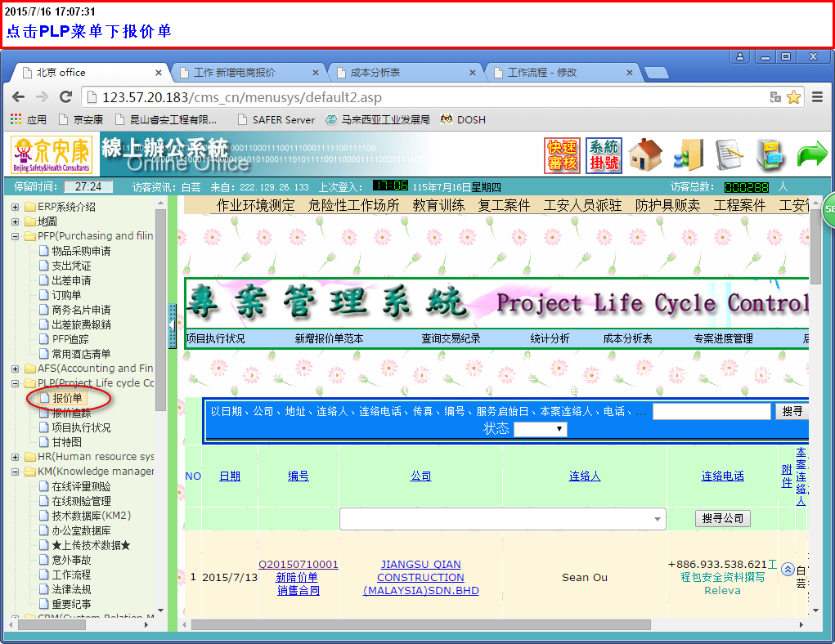Expand the ERP系统介绍 tree folder

[16, 207]
